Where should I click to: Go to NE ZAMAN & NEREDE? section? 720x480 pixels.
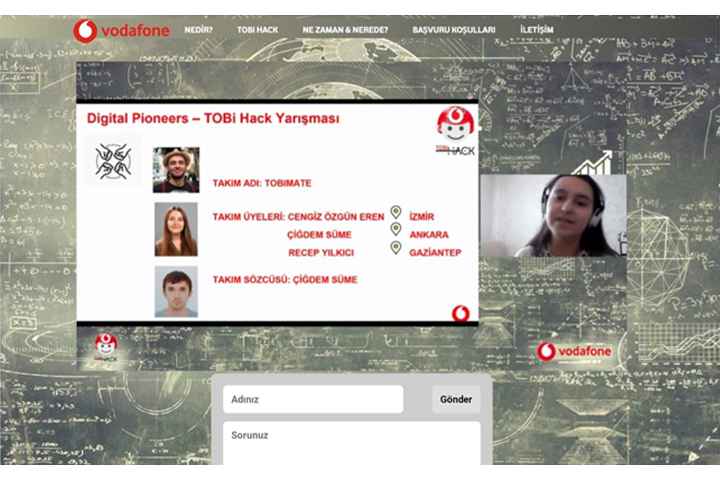345,30
